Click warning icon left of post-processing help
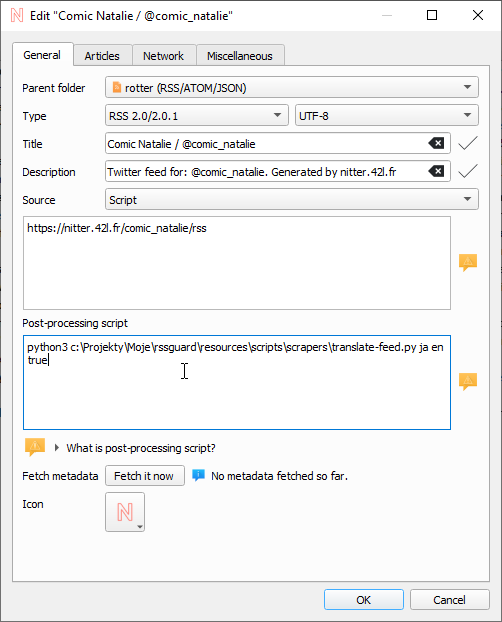The height and width of the screenshot is (622, 502). [x=35, y=447]
